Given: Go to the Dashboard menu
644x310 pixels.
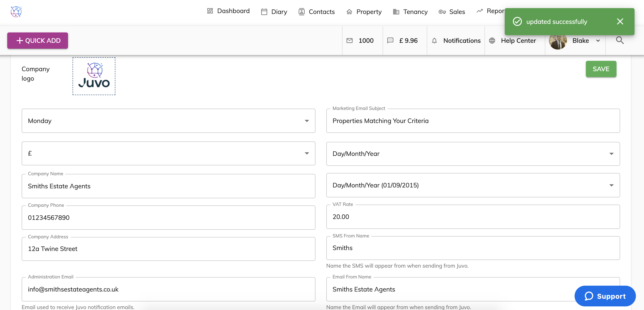Looking at the screenshot, I should [x=228, y=11].
